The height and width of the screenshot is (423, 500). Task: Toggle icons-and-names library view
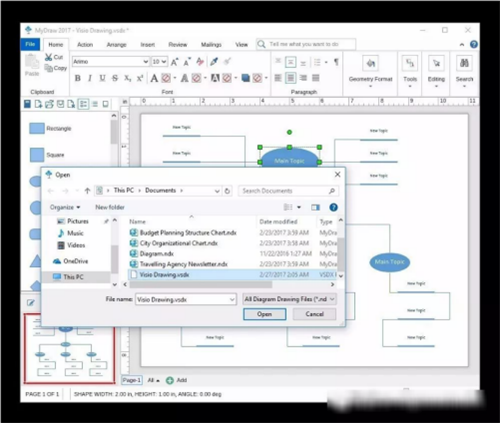click(83, 104)
